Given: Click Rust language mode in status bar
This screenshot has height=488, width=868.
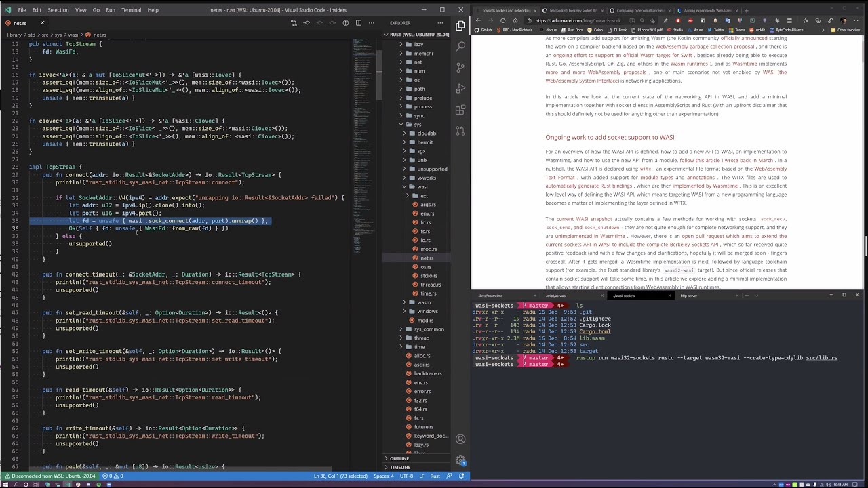Looking at the screenshot, I should (435, 476).
